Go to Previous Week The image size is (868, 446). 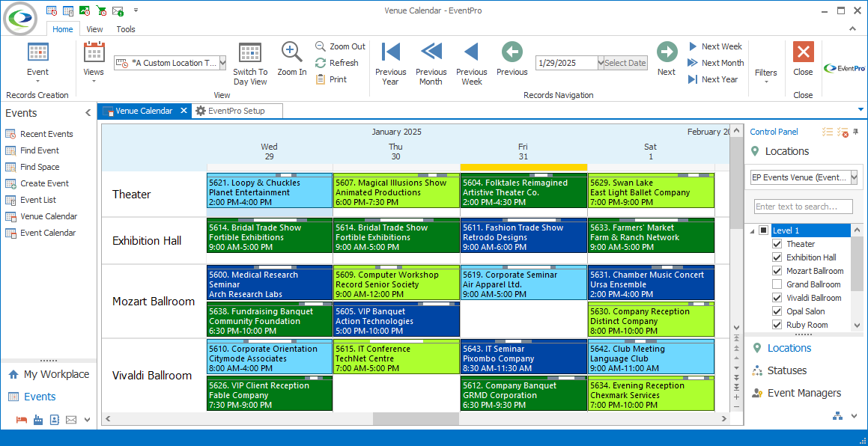coord(472,64)
